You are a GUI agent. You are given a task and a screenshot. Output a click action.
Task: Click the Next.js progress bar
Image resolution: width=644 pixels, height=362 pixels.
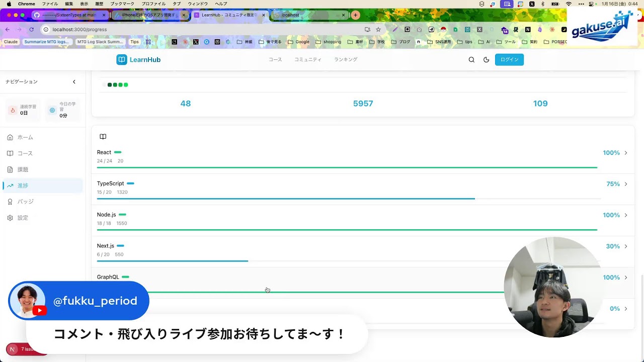[349, 261]
